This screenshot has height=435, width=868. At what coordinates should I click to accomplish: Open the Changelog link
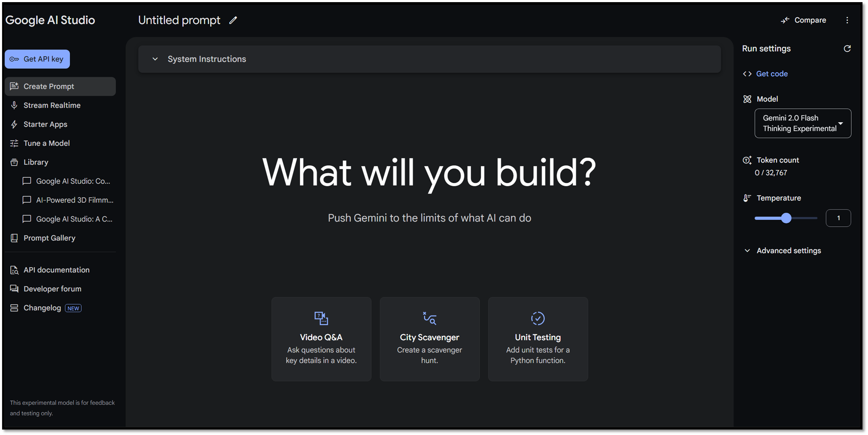click(42, 308)
